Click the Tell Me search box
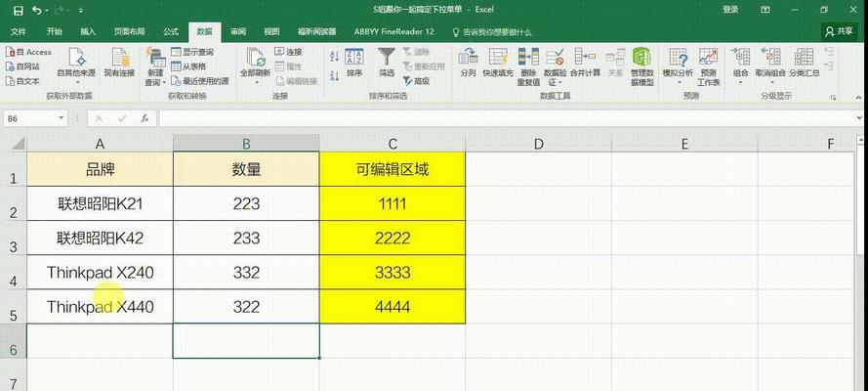 pos(493,32)
